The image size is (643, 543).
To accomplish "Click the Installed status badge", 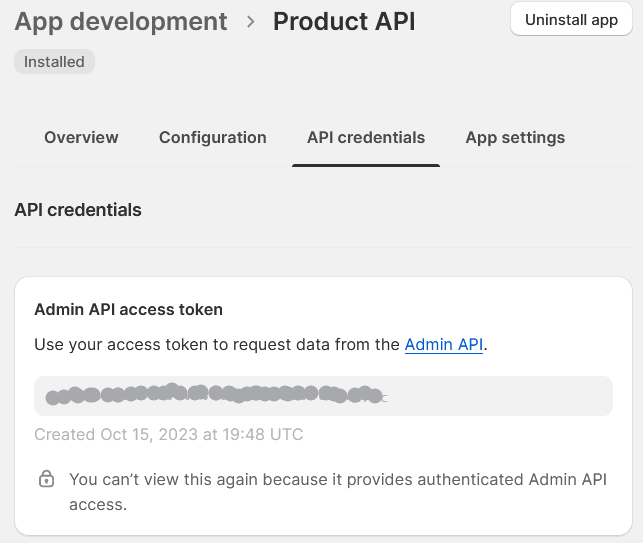I will (x=54, y=62).
